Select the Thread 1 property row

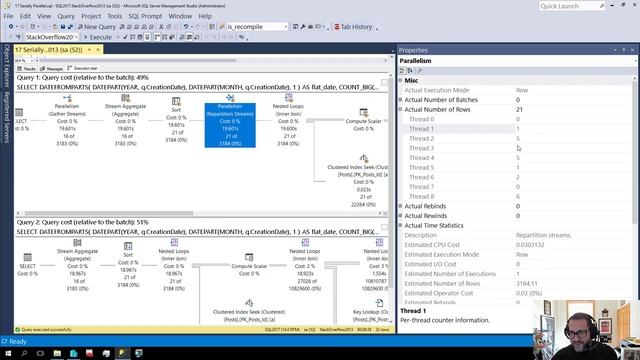[516, 129]
